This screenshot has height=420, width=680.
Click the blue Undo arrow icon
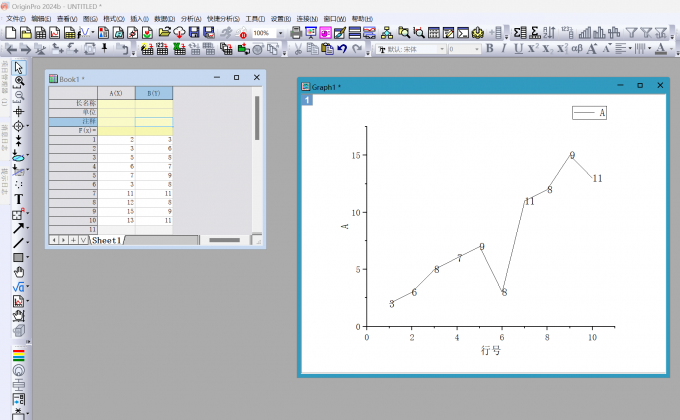point(342,49)
